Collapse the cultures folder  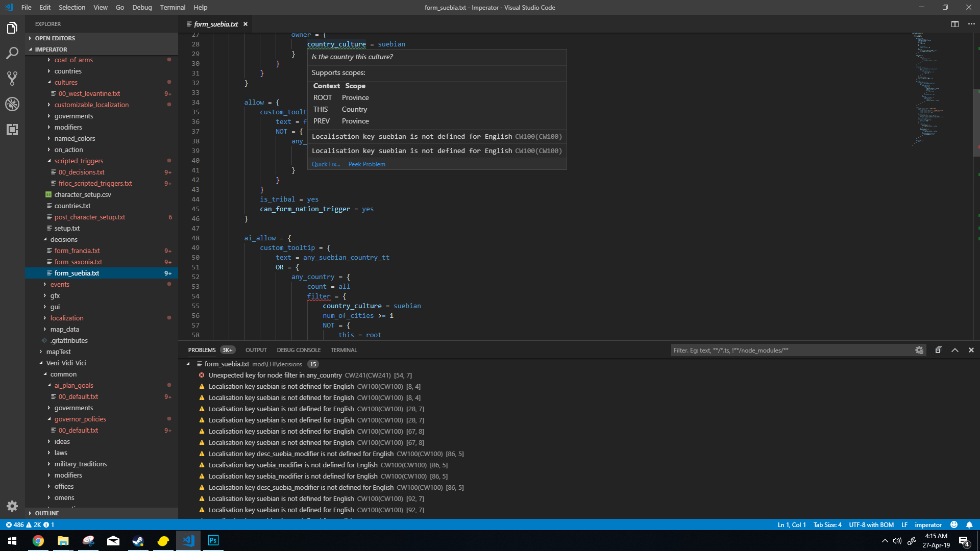(x=66, y=82)
